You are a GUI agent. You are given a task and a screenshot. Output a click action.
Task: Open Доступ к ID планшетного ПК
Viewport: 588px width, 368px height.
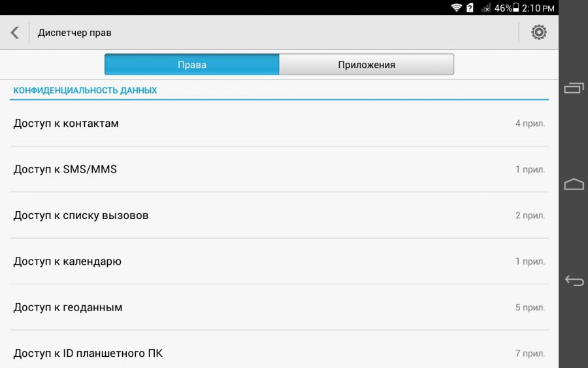[x=279, y=350]
